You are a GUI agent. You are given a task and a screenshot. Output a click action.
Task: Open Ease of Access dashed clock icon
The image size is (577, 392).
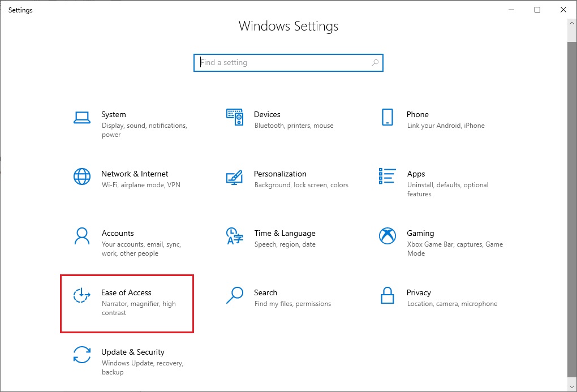tap(82, 295)
